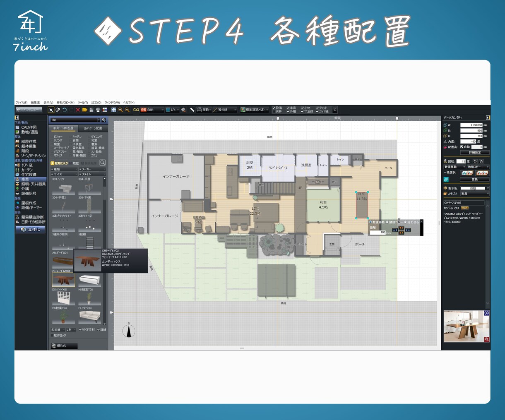Click the paperclip link icon
This screenshot has width=505, height=420.
coord(446,179)
